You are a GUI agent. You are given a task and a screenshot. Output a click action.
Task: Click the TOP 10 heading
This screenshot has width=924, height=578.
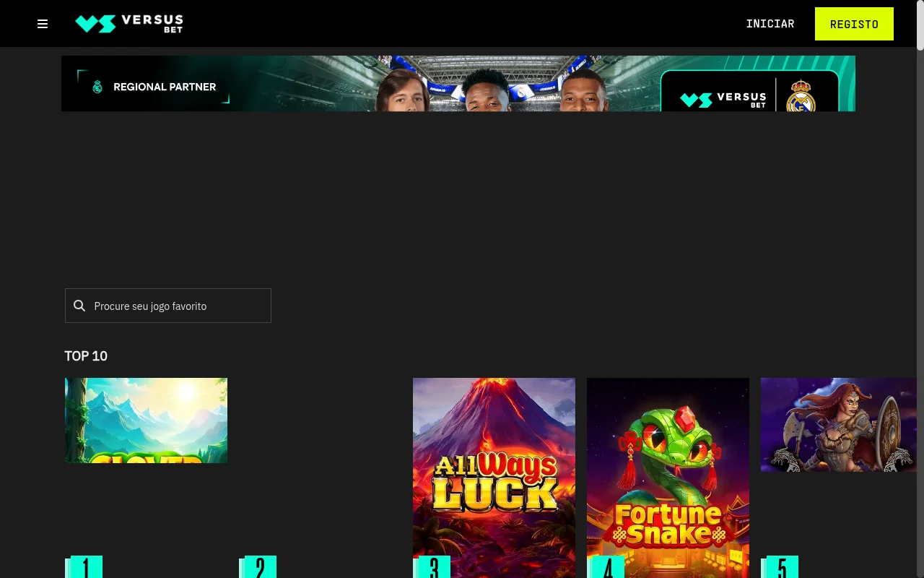click(x=86, y=355)
